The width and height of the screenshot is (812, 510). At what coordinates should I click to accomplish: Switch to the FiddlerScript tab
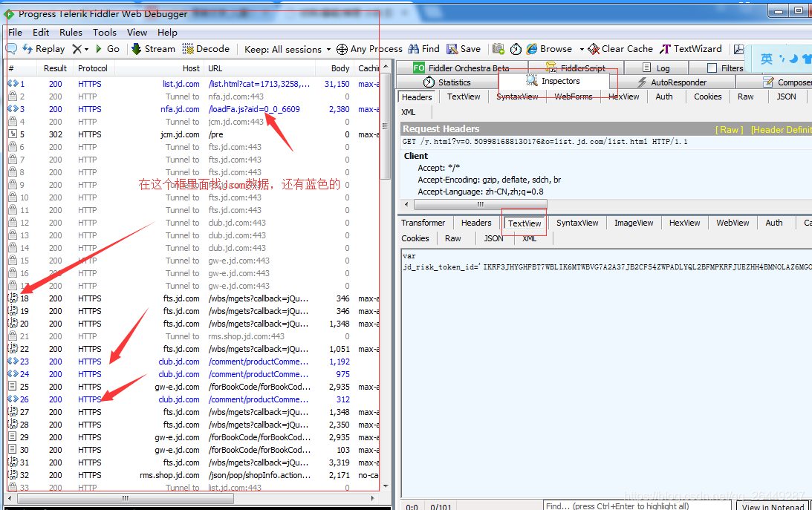point(575,68)
